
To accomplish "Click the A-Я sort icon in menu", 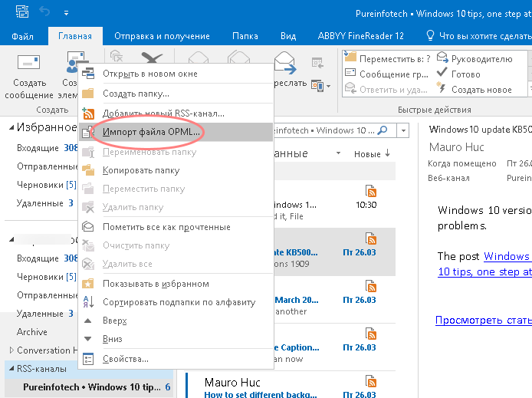I will click(x=88, y=301).
